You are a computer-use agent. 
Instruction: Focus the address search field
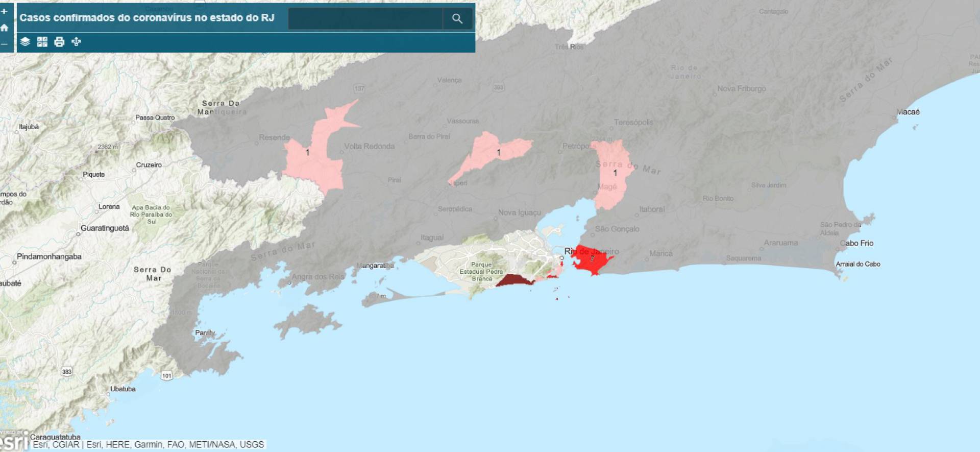[x=365, y=19]
